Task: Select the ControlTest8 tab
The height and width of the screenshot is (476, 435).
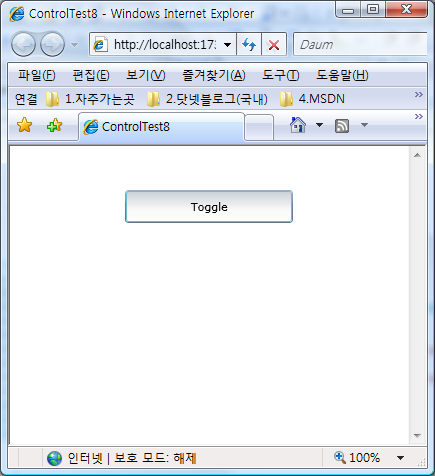Action: pyautogui.click(x=162, y=127)
